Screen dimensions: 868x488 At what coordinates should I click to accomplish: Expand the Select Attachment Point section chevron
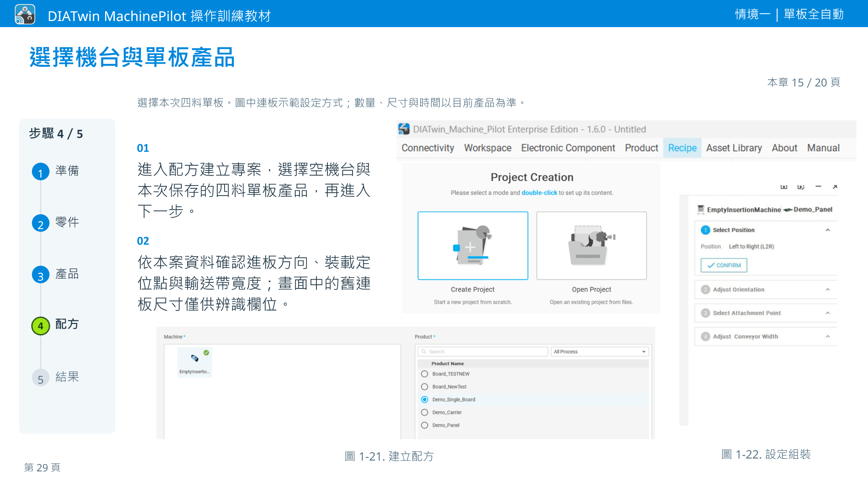click(x=828, y=313)
